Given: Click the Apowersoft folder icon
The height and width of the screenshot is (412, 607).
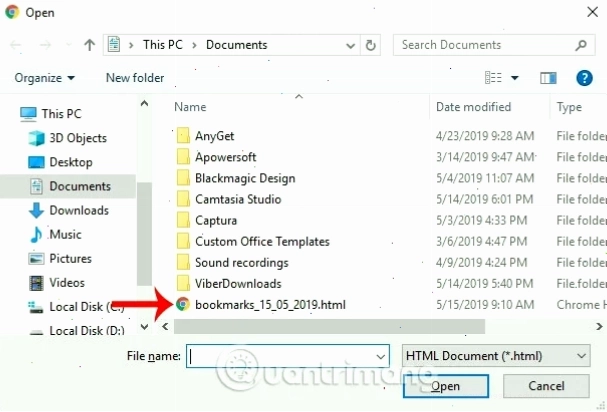Looking at the screenshot, I should [183, 157].
